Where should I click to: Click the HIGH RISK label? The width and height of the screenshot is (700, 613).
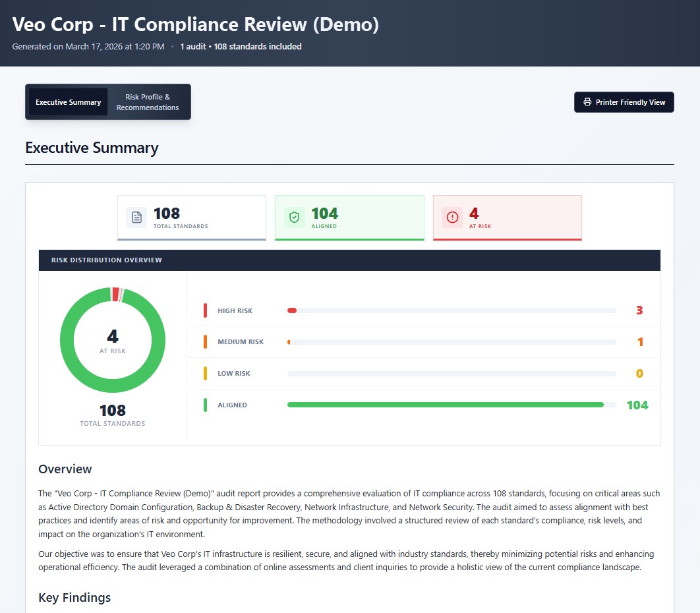[235, 310]
